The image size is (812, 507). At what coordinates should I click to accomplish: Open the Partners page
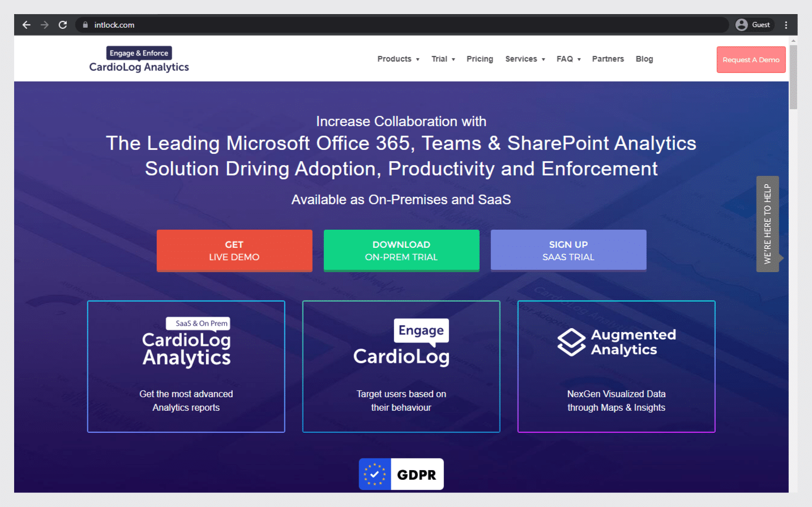[608, 59]
